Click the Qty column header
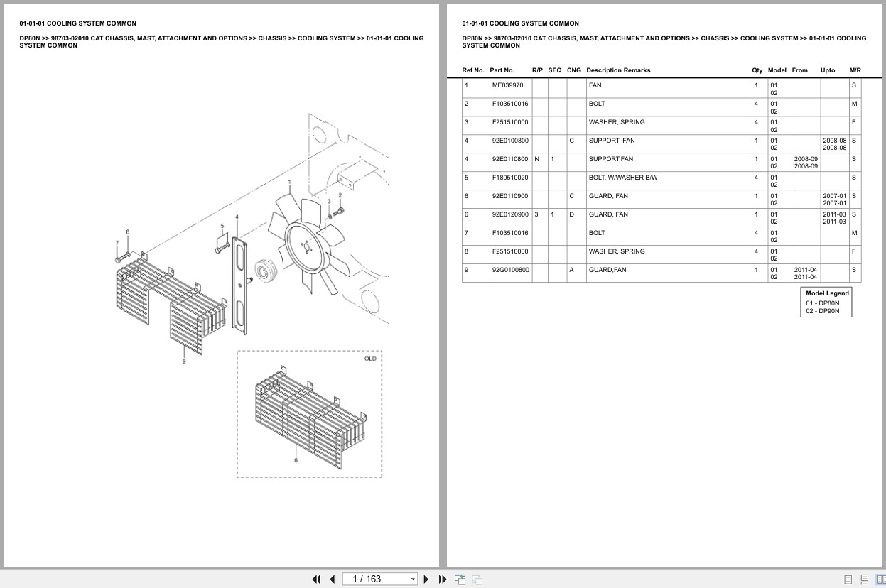This screenshot has width=886, height=588. click(x=757, y=70)
